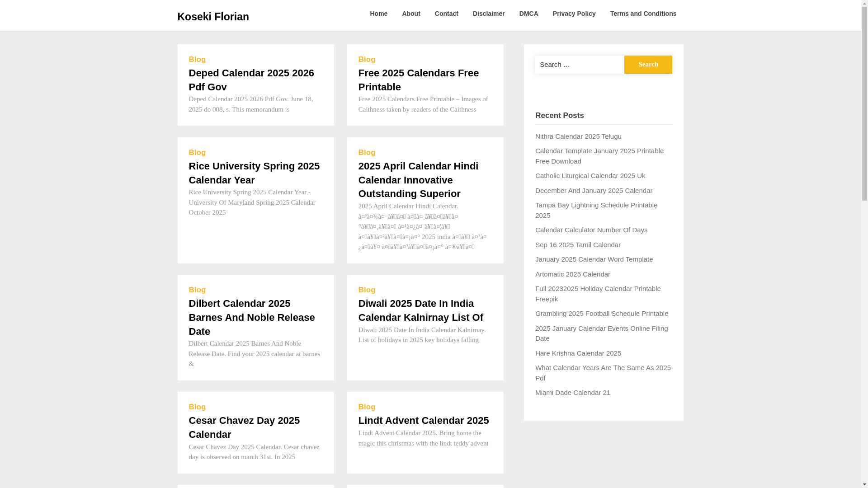Open the DMCA page
Image resolution: width=868 pixels, height=488 pixels.
tap(528, 14)
